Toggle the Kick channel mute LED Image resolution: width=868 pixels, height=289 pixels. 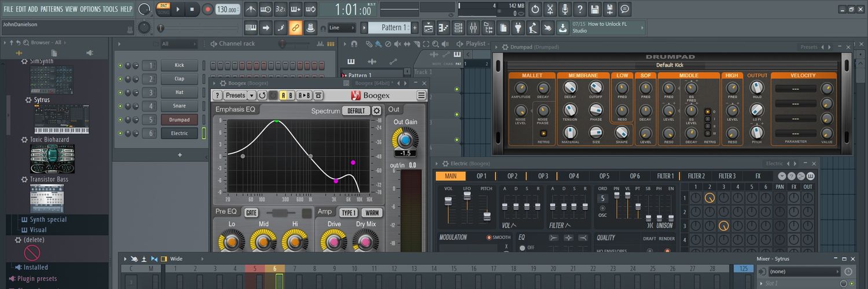pyautogui.click(x=120, y=65)
